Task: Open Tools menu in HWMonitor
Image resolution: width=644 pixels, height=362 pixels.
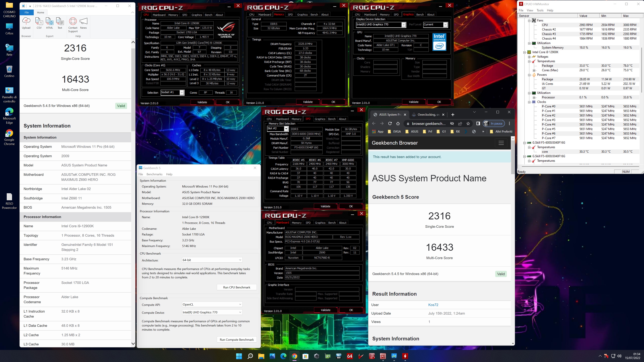Action: tap(540, 10)
